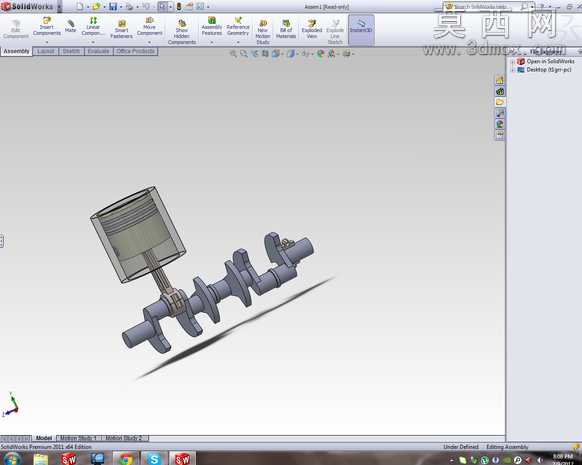This screenshot has height=465, width=582.
Task: Click the Section View icon
Action: tap(265, 54)
